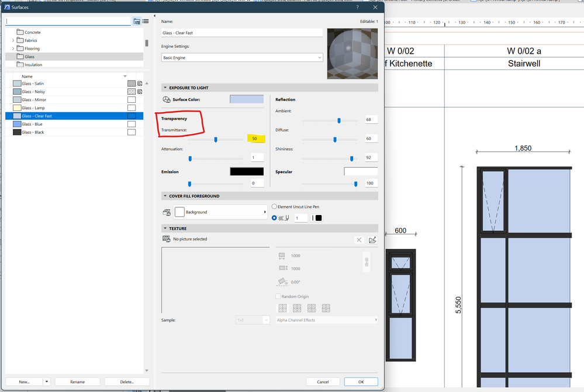Click Glass - Noisy vectorial hatch icon
Image resolution: width=584 pixels, height=392 pixels.
(x=132, y=92)
